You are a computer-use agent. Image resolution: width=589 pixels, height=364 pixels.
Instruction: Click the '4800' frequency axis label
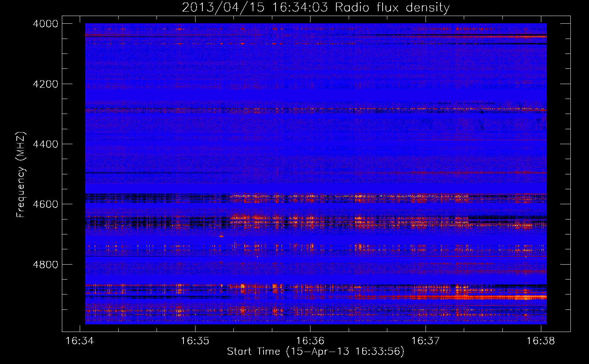tap(46, 265)
